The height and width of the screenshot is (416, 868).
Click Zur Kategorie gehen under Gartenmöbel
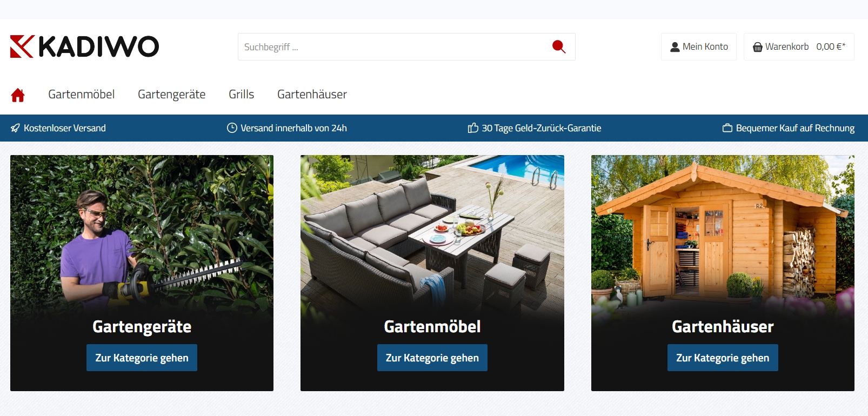[432, 358]
